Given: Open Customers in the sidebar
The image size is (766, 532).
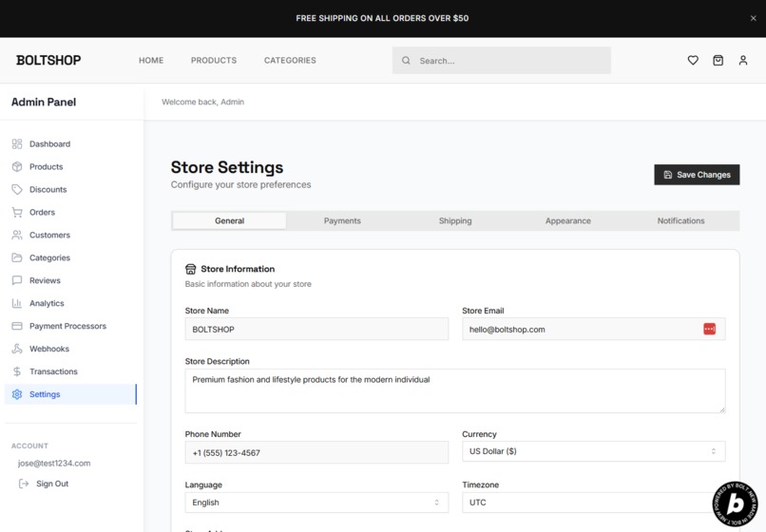Looking at the screenshot, I should 71,235.
